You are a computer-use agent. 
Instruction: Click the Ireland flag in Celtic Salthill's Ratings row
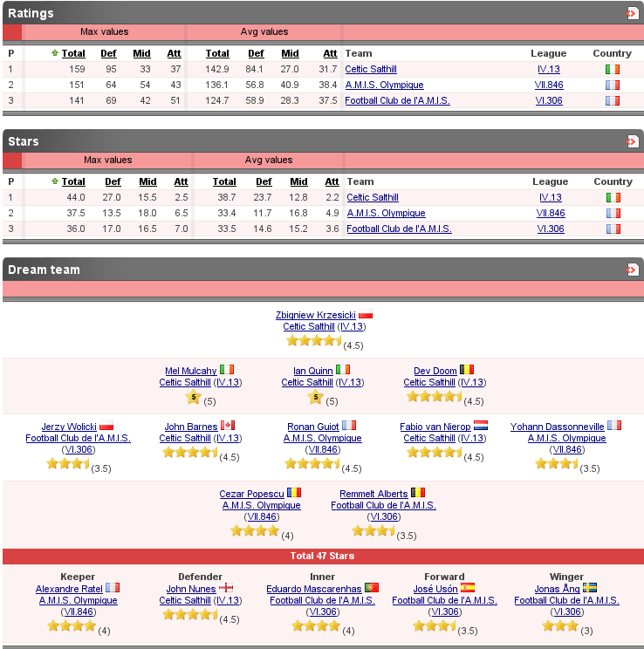[612, 69]
